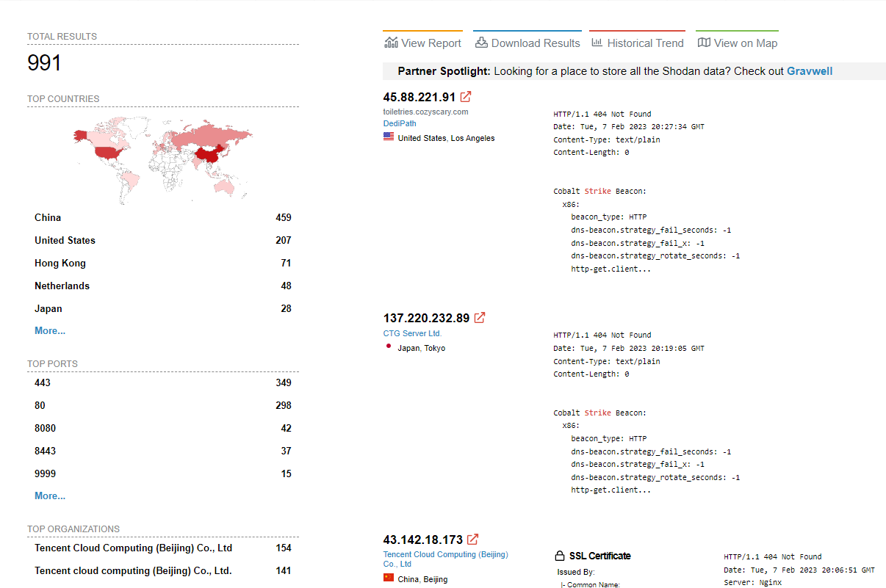This screenshot has height=588, width=886.
Task: Select port 8080 in Top Ports
Action: 45,429
